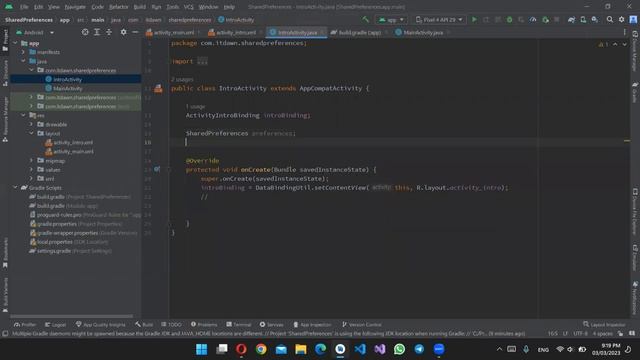Click the Project panel horizontal scrollbar
640x360 pixels.
point(71,316)
